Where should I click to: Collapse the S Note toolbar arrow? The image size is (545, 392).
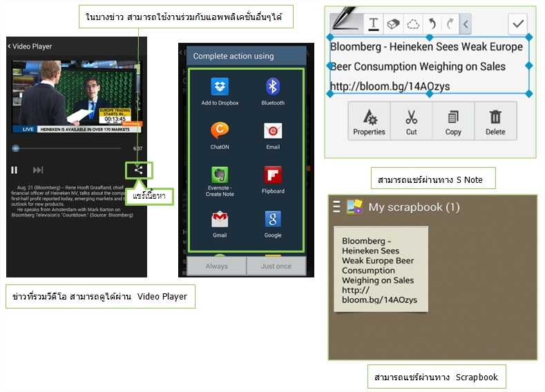pyautogui.click(x=466, y=23)
